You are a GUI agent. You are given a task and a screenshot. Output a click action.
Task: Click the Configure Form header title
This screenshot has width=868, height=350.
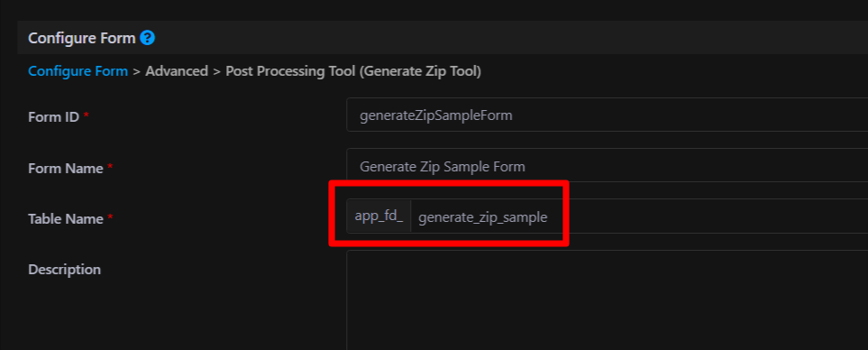(x=82, y=38)
